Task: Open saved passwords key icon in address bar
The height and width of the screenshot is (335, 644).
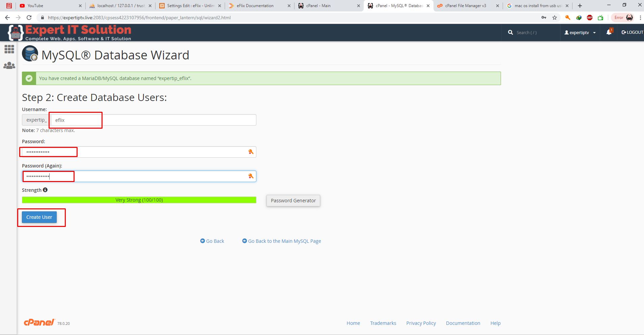Action: 544,18
